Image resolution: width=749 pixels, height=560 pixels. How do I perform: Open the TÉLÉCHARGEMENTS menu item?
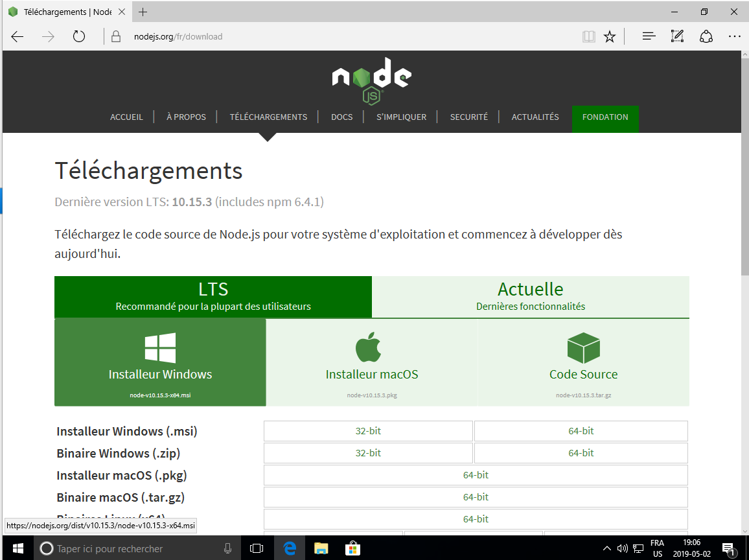tap(268, 117)
